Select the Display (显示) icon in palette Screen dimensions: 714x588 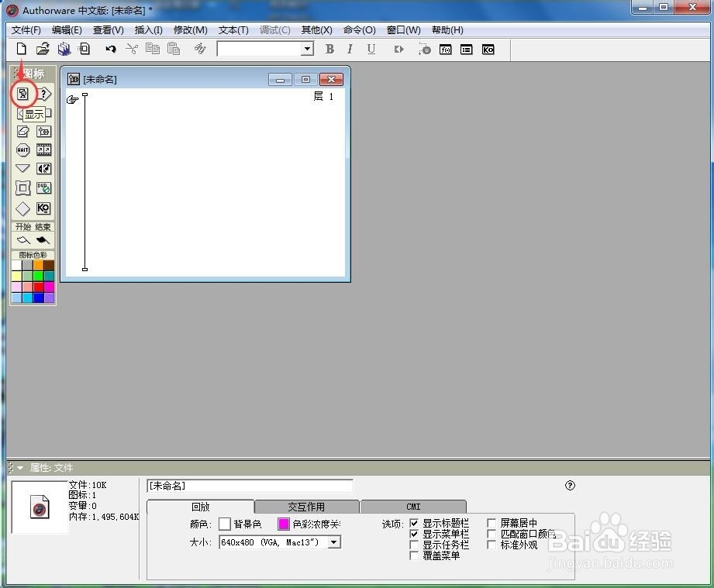[22, 94]
